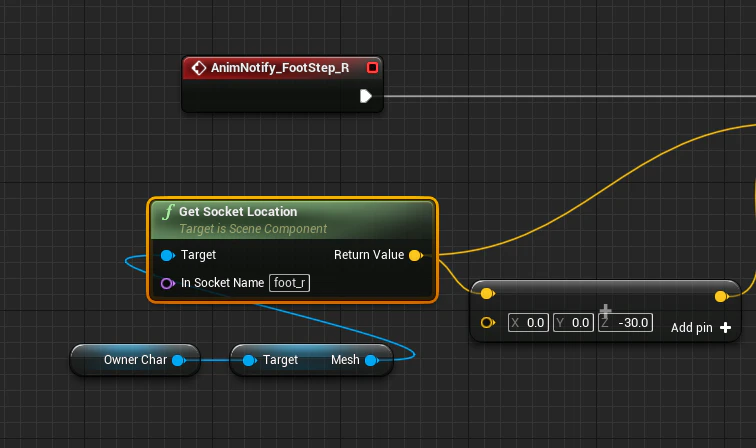Click the purple In Socket Name pin
This screenshot has height=448, width=756.
tap(167, 283)
